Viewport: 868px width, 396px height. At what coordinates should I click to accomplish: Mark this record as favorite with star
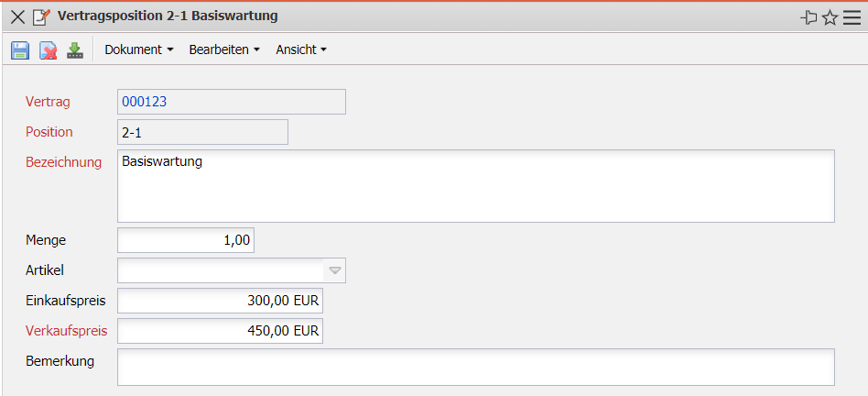coord(830,17)
